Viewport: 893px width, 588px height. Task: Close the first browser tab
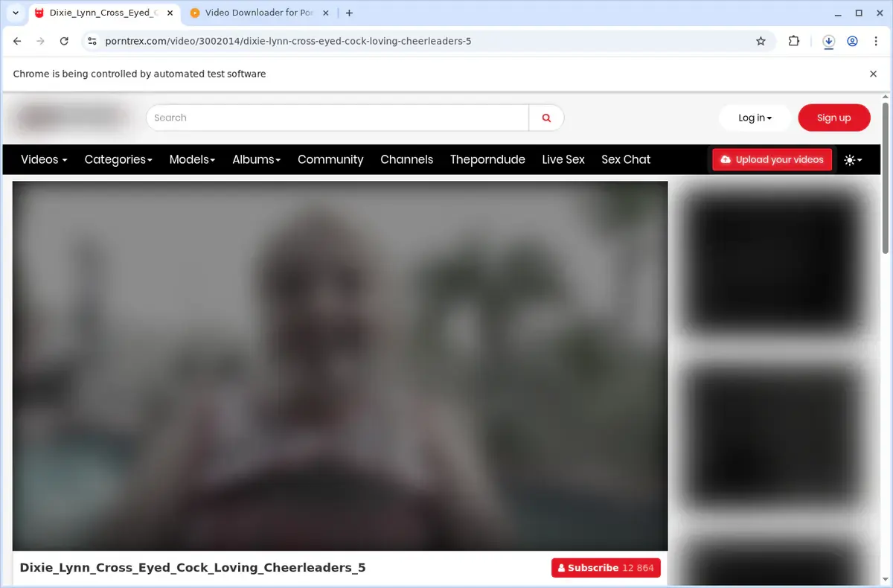[170, 13]
